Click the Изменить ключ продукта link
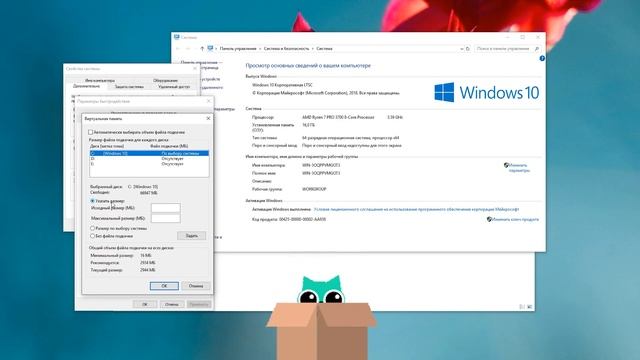Viewport: 640px width, 360px height. tap(515, 219)
